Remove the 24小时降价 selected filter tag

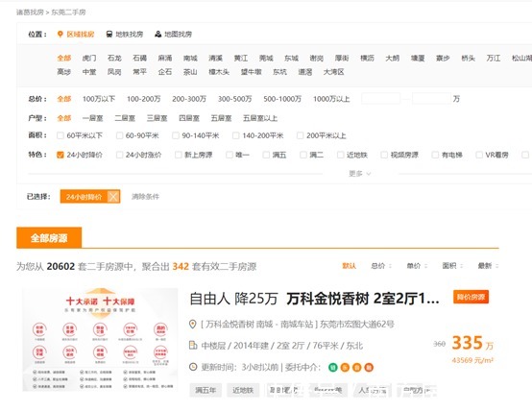tap(113, 197)
